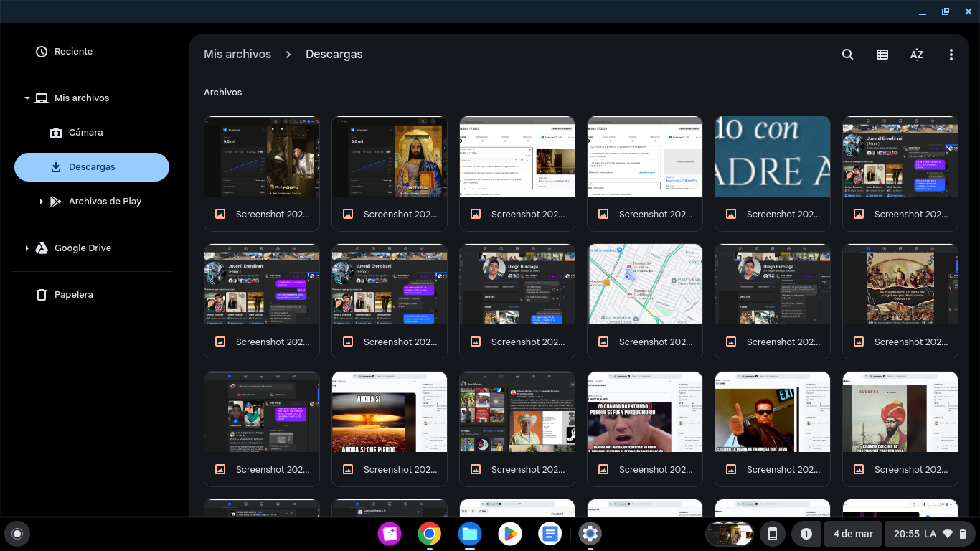Click the clock icon beside Reciente
The width and height of the screenshot is (980, 551).
pyautogui.click(x=42, y=52)
